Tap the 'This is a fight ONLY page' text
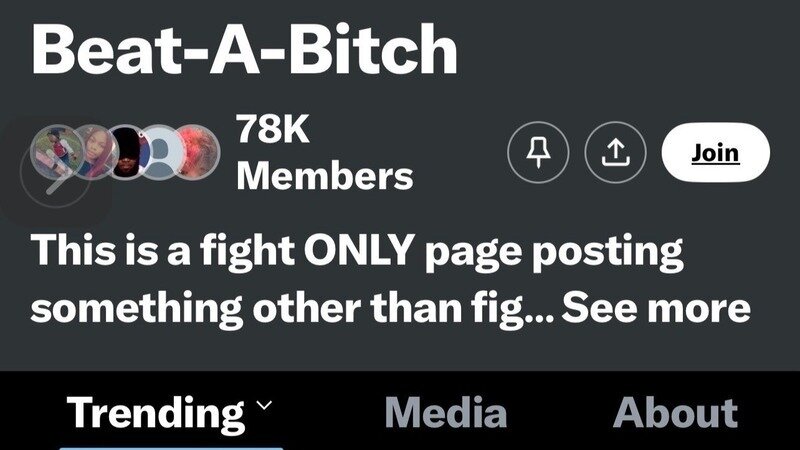 click(222, 251)
